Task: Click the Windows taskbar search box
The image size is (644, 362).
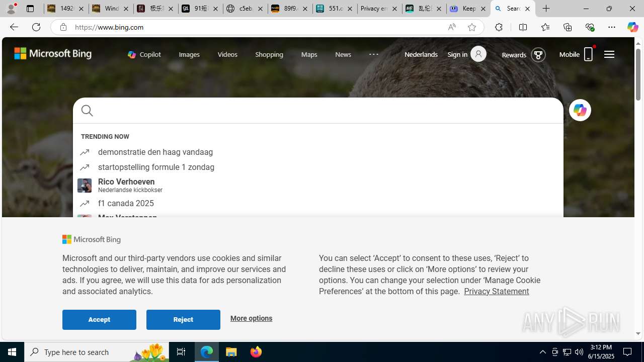Action: point(96,352)
